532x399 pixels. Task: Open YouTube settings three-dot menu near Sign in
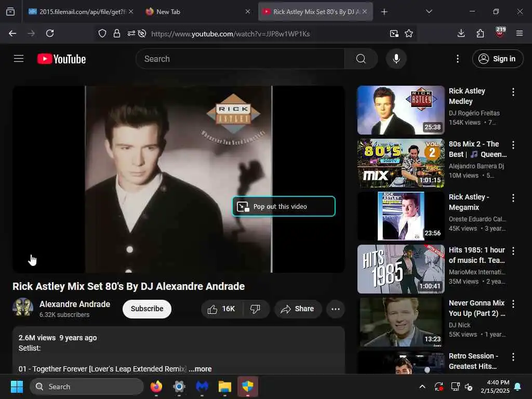457,59
